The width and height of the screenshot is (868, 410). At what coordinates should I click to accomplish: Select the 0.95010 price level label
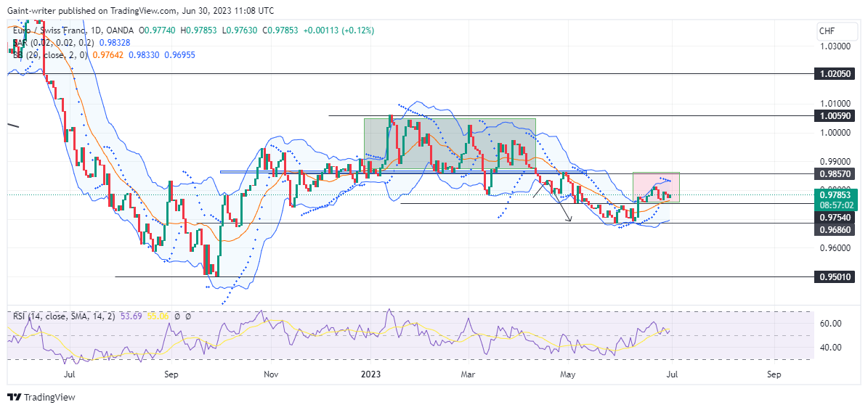834,276
